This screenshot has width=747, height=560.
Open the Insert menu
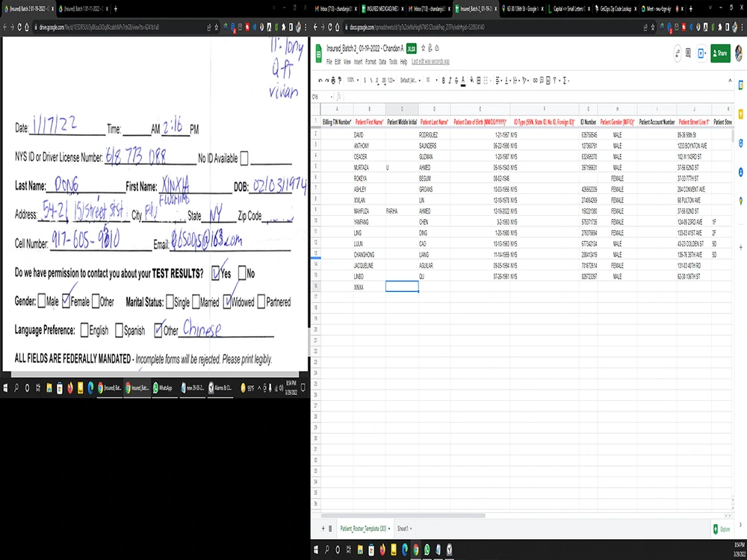tap(358, 62)
